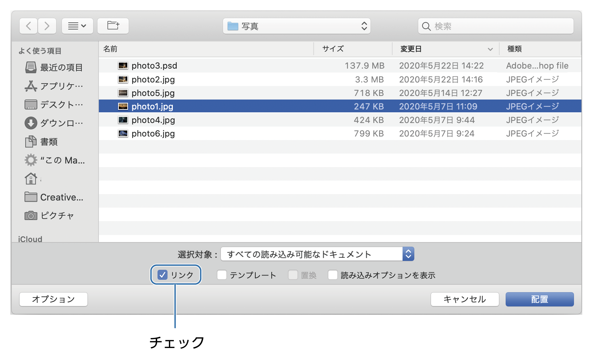
Task: Open the 写真 folder location popup
Action: point(297,26)
